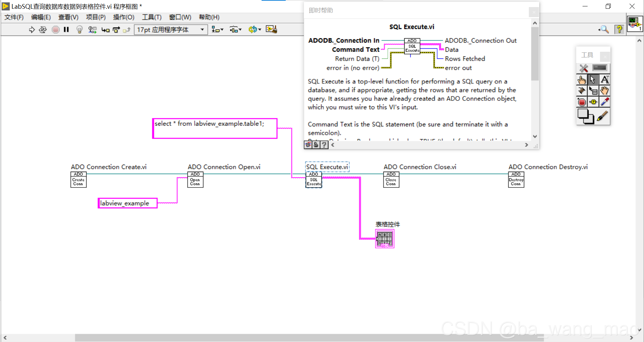Select the 表格控件 table indicator terminal

coord(385,239)
